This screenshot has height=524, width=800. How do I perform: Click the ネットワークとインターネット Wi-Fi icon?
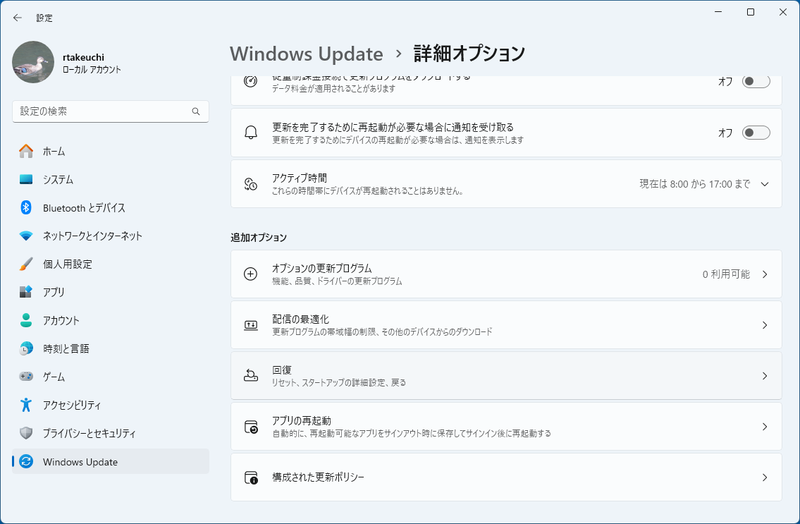coord(26,236)
